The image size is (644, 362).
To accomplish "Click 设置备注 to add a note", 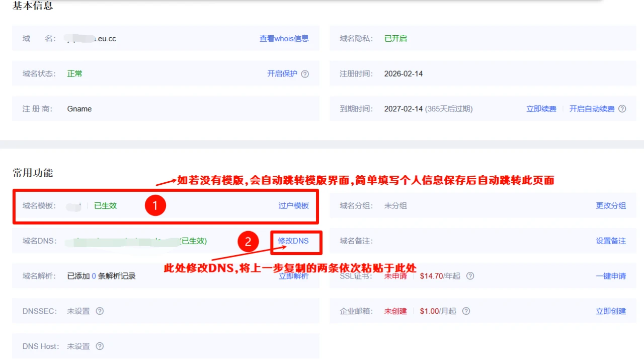I will coord(611,241).
